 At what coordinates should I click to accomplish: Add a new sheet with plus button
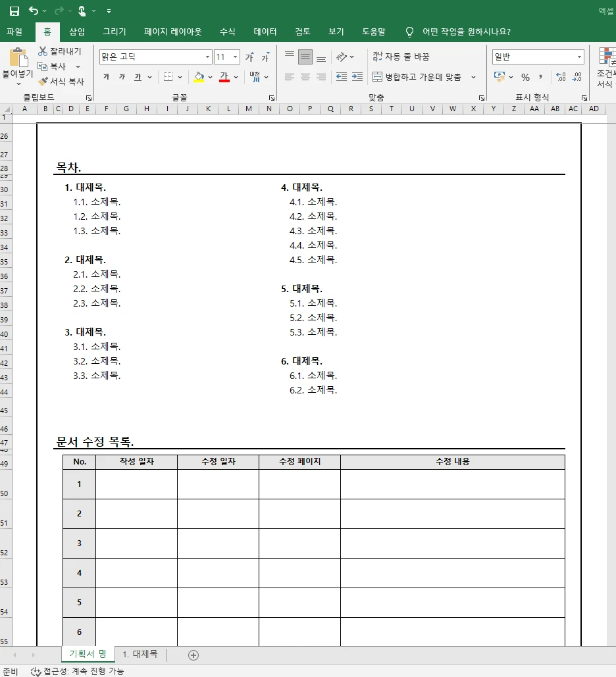[193, 655]
